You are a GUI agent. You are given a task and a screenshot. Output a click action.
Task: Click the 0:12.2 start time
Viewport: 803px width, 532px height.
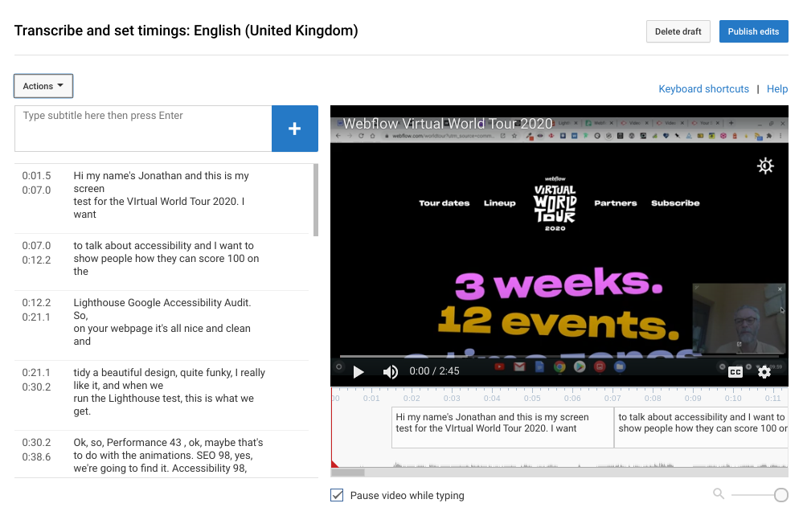[x=36, y=303]
